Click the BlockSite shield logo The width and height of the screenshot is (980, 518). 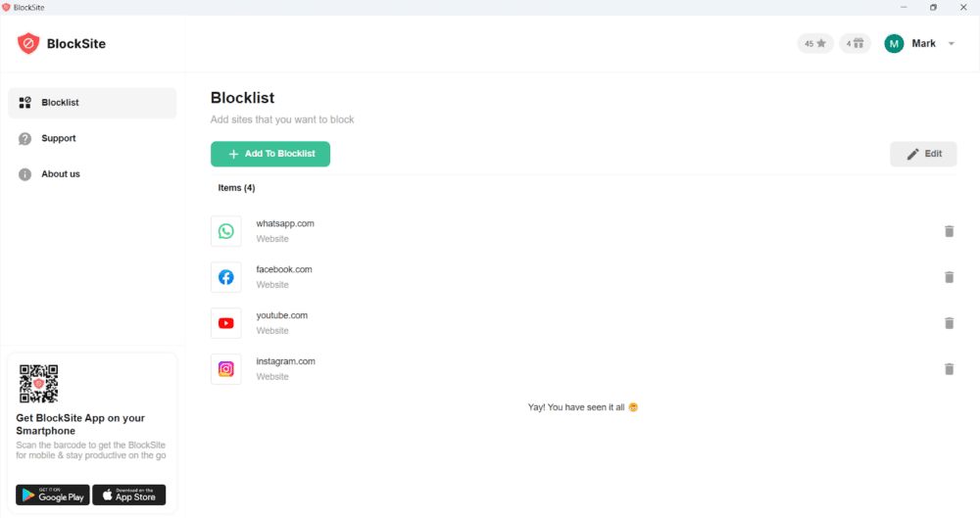tap(28, 44)
